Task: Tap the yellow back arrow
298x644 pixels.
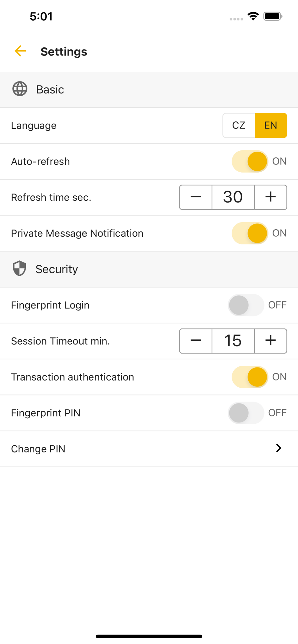Action: tap(20, 51)
